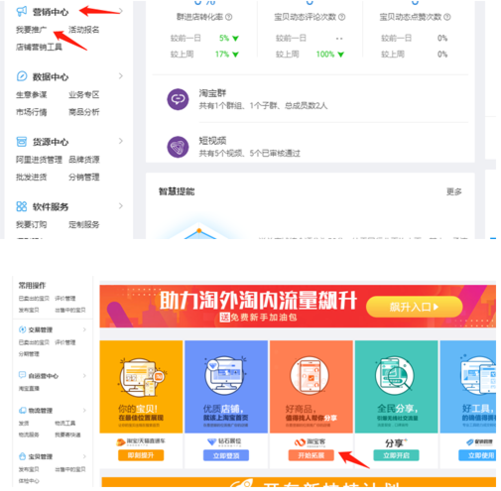
Task: Open 分期管理 under 交易管理
Action: pyautogui.click(x=29, y=354)
